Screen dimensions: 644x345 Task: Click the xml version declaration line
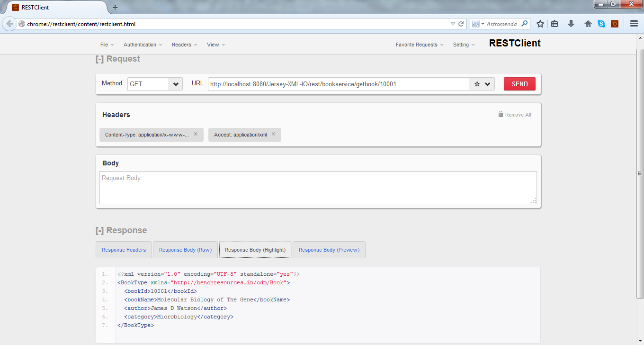(208, 274)
